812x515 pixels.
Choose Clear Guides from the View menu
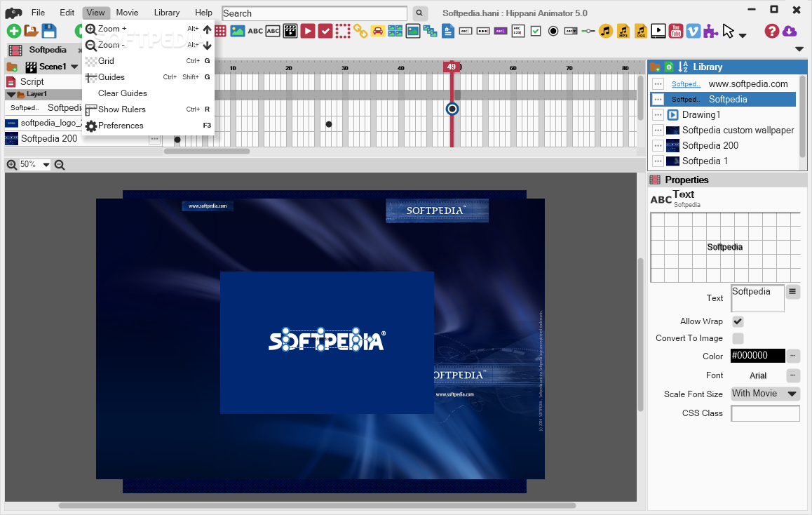pyautogui.click(x=148, y=93)
